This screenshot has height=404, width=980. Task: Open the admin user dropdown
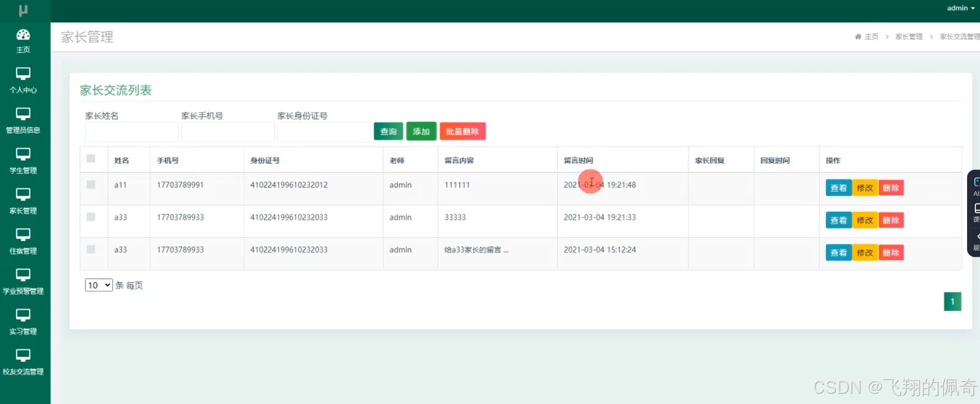point(960,8)
